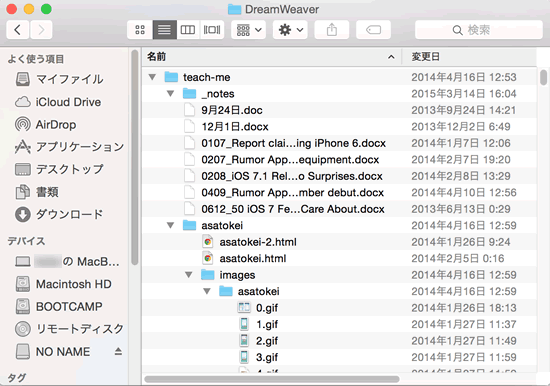Switch to Cover Flow view

click(x=212, y=30)
